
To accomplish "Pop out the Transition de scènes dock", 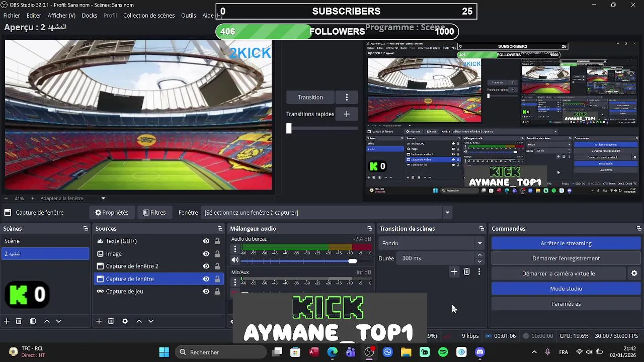I will (x=481, y=229).
